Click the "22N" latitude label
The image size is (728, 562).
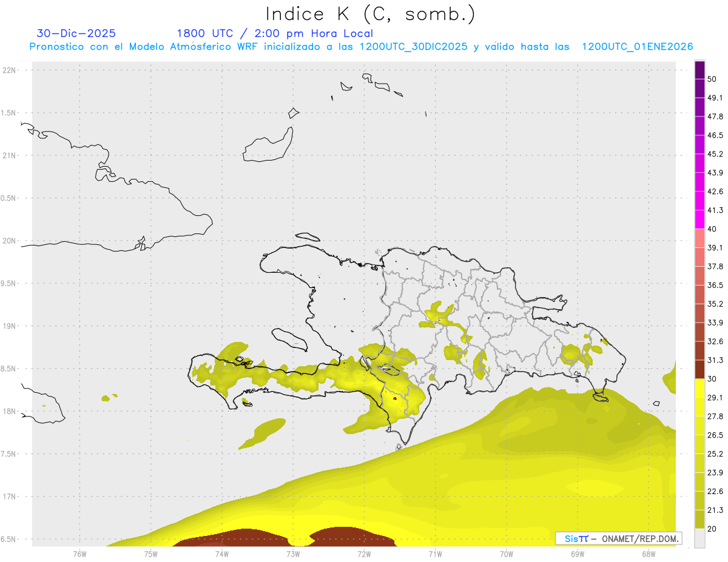(9, 70)
